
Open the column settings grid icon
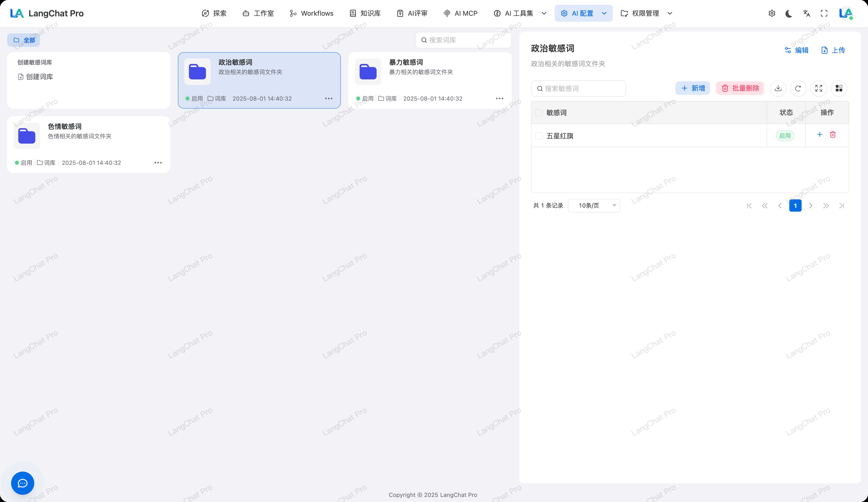(x=839, y=89)
